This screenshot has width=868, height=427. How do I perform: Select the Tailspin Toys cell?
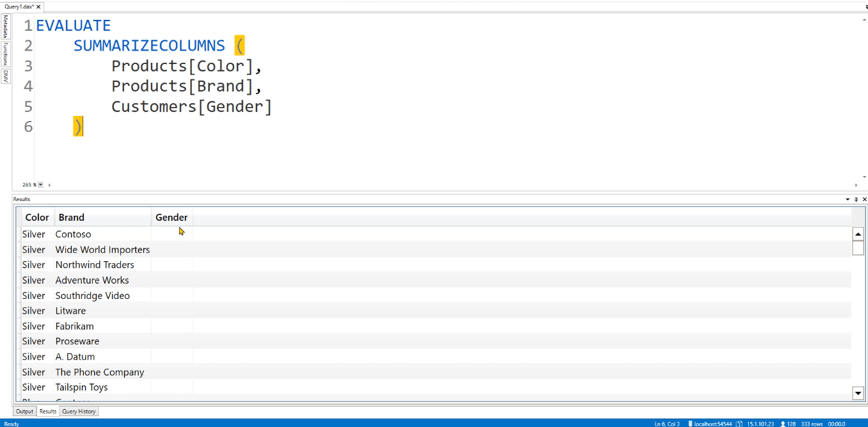(103, 387)
